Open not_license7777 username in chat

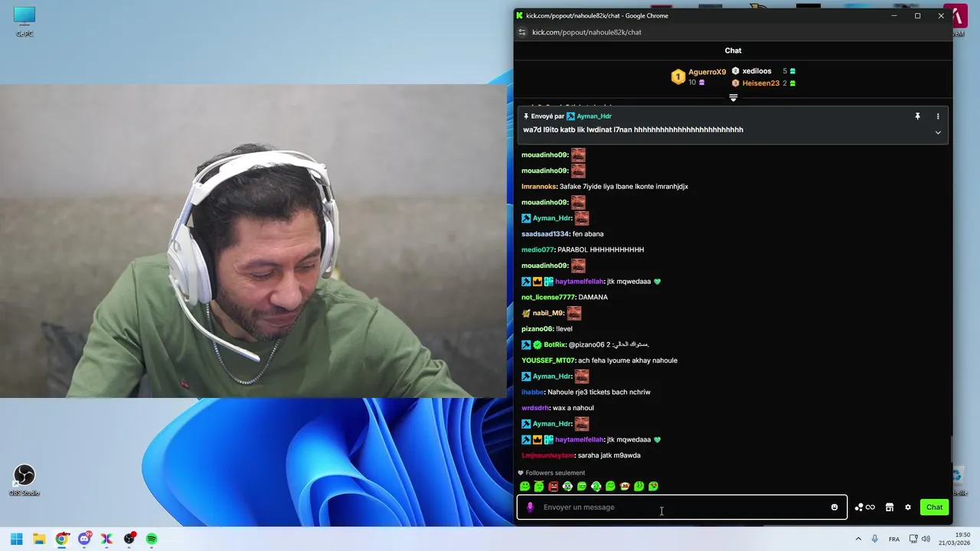coord(548,298)
